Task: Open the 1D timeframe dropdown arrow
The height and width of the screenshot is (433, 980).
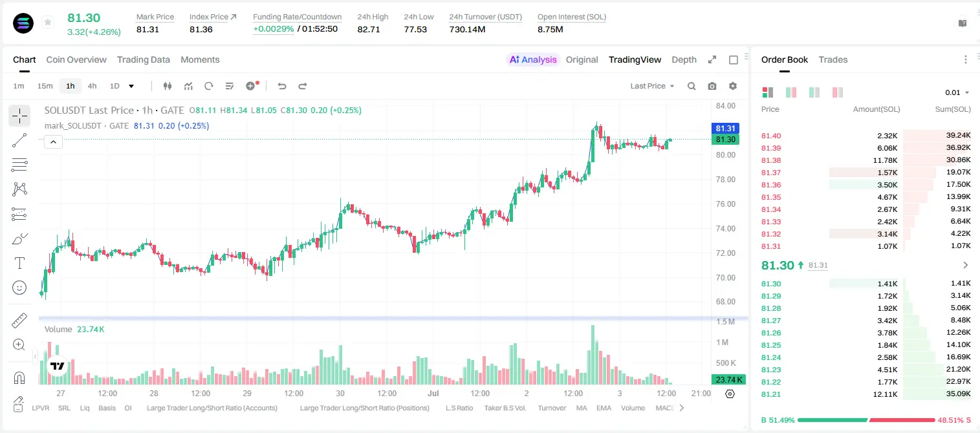Action: 131,86
